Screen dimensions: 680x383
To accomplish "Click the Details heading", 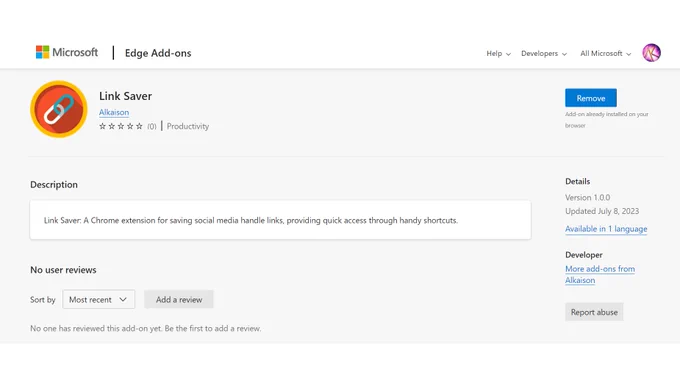I will (x=577, y=181).
